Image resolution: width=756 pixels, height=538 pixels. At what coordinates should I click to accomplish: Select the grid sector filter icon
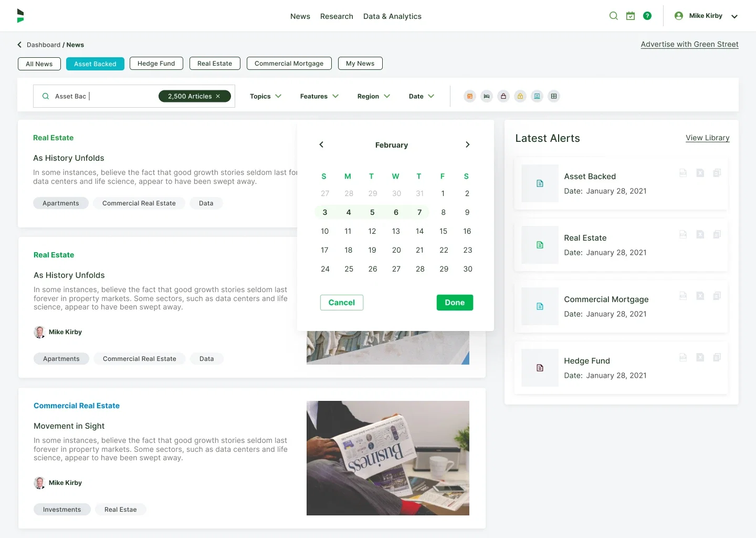(554, 96)
